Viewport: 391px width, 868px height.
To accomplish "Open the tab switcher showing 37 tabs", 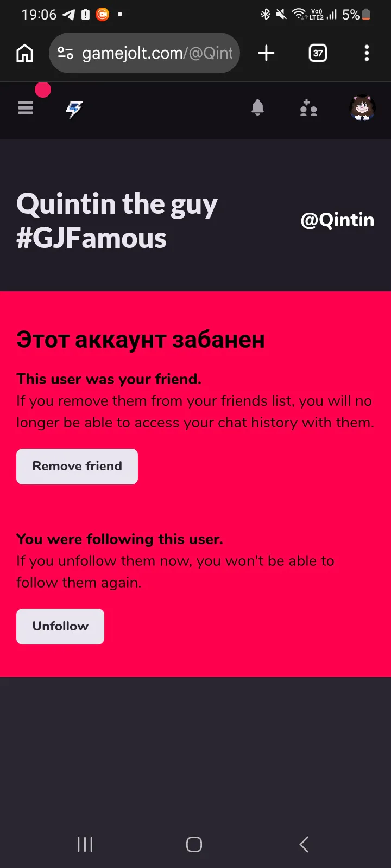I will tap(318, 53).
